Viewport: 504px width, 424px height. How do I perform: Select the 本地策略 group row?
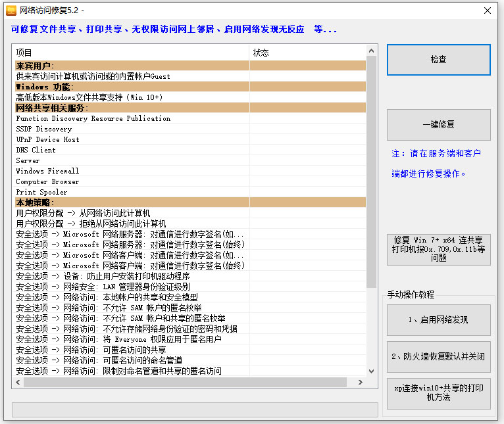[190, 202]
